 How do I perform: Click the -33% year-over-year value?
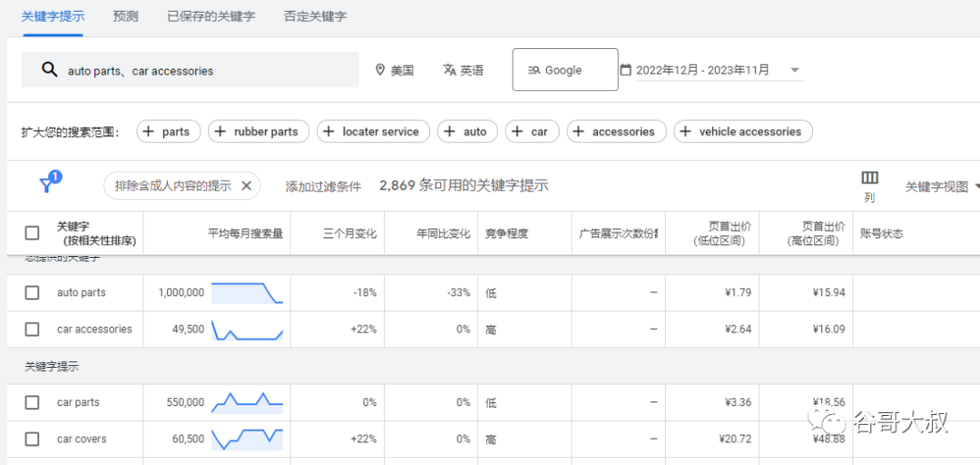[x=458, y=292]
